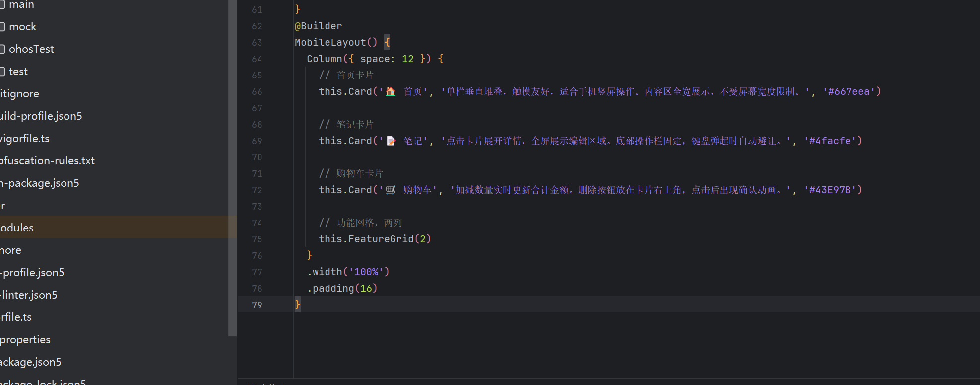Click the .padding(16) line
Viewport: 980px width, 385px height.
342,288
